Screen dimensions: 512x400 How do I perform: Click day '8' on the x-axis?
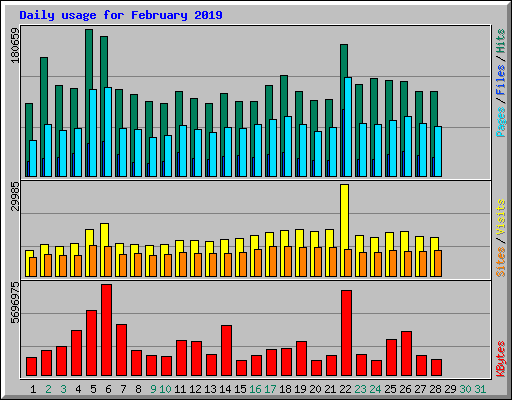click(138, 389)
